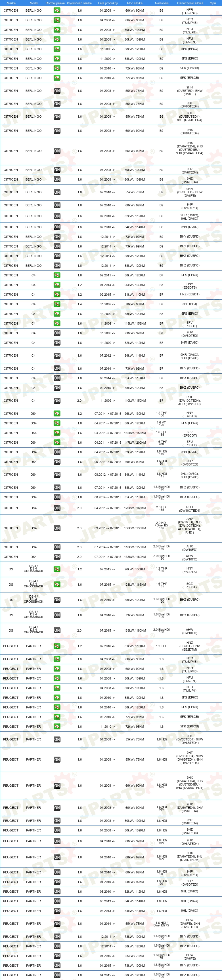This screenshot has height=980, width=222.
Task: Click the PB icon in C4 HNZ (EB2DT) row
Action: [x=57, y=295]
